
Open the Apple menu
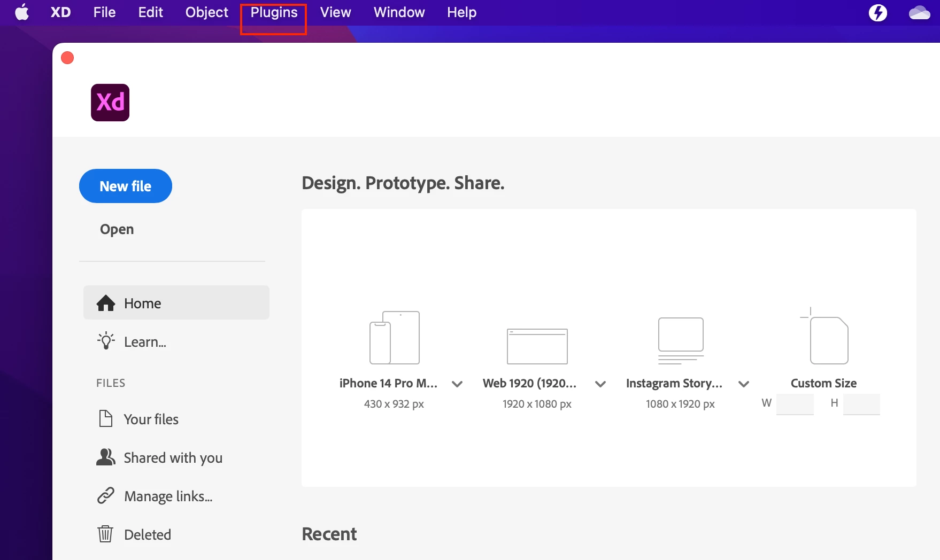click(x=22, y=12)
